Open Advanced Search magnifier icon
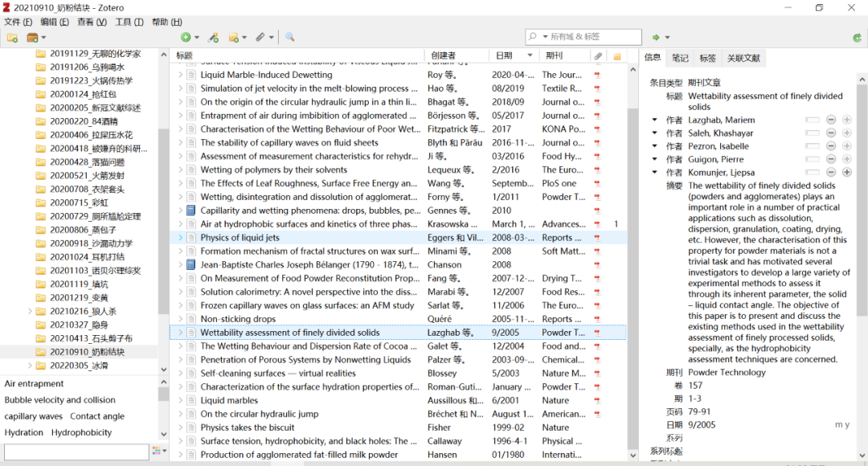 [290, 38]
